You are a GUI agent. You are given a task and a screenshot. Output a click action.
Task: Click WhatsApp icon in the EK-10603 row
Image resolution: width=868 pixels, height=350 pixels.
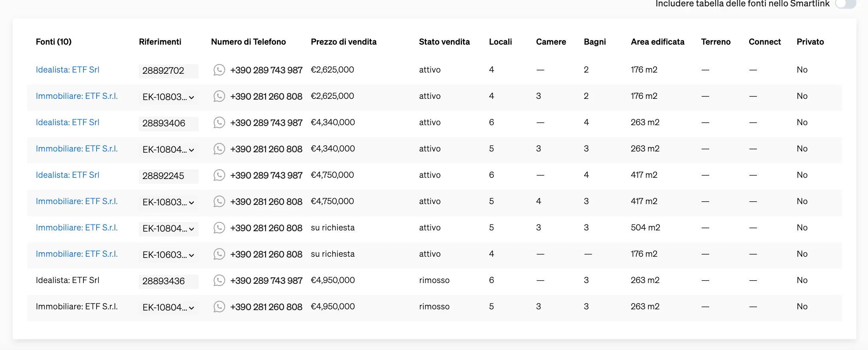219,254
